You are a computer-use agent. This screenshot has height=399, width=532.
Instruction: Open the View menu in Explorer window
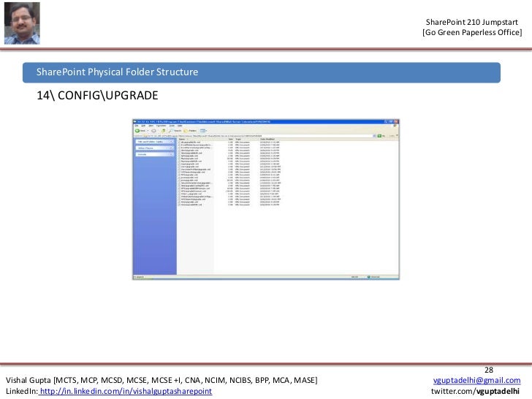151,126
